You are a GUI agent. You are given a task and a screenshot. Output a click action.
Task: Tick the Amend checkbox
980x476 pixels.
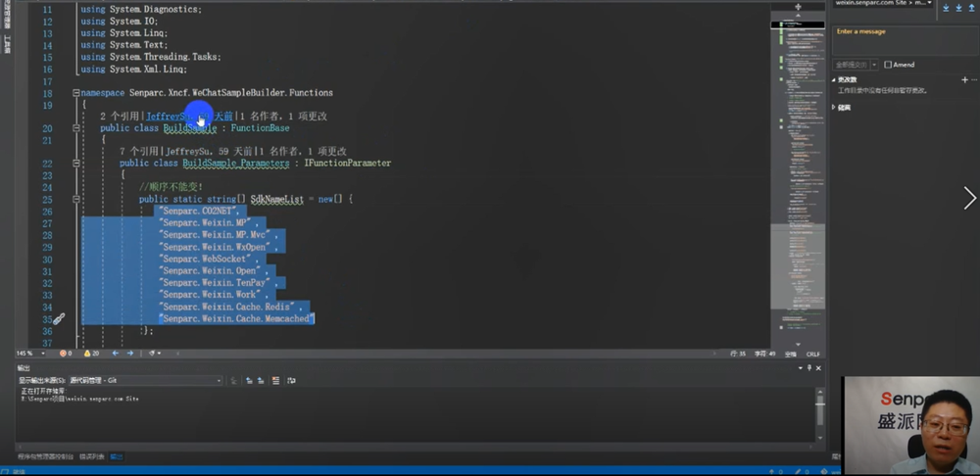tap(888, 65)
